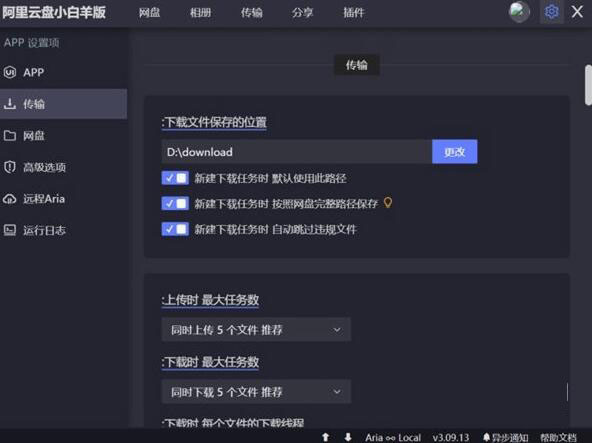Switch to the 传输 top tab

click(x=251, y=12)
